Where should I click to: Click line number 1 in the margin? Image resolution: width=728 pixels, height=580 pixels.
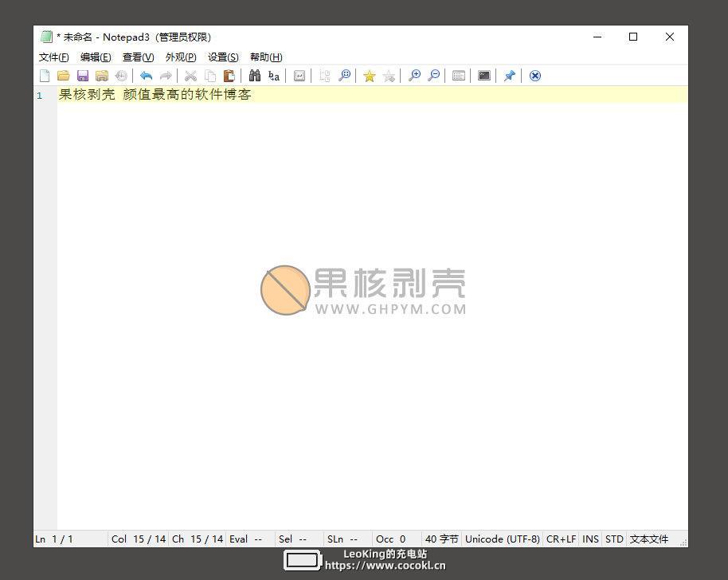click(x=40, y=96)
